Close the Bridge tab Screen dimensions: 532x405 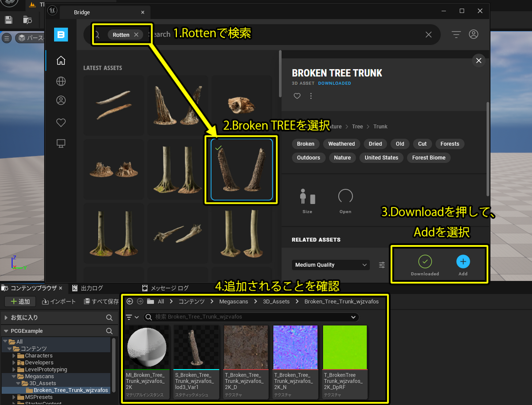[142, 12]
